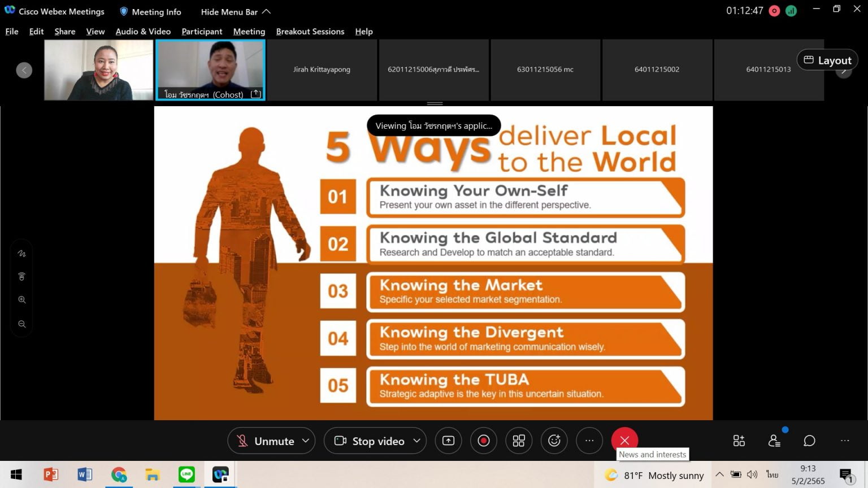Open the reactions emoji panel
This screenshot has width=868, height=488.
coord(554,441)
